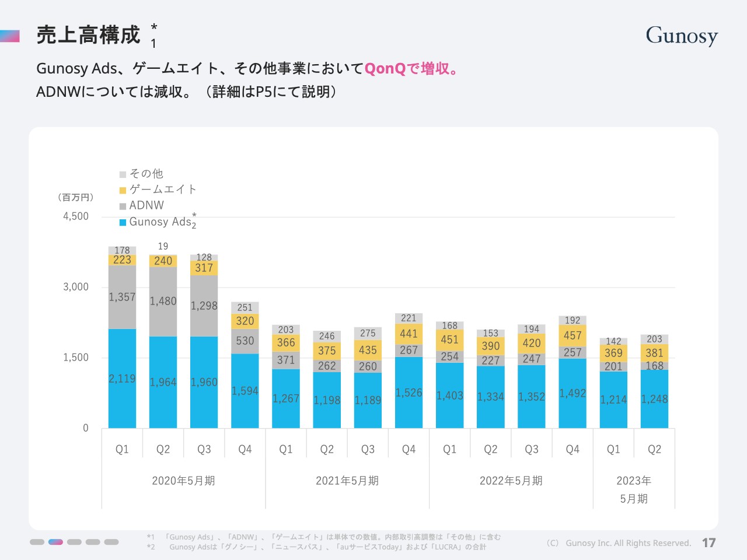Click the blue bar segment labeled 1,594
Screen dimensions: 747x560
245,391
